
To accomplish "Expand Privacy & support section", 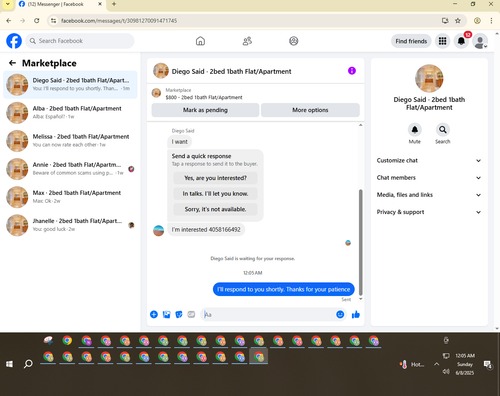I will click(x=429, y=212).
